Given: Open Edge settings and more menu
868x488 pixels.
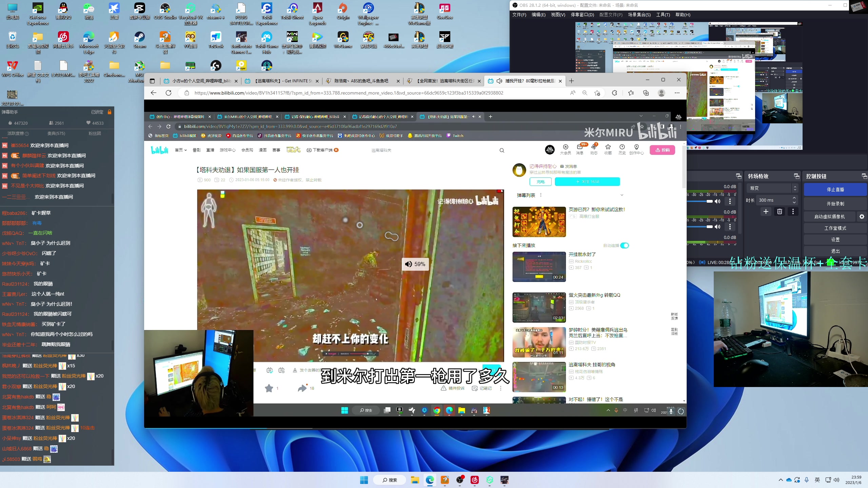Looking at the screenshot, I should 677,93.
